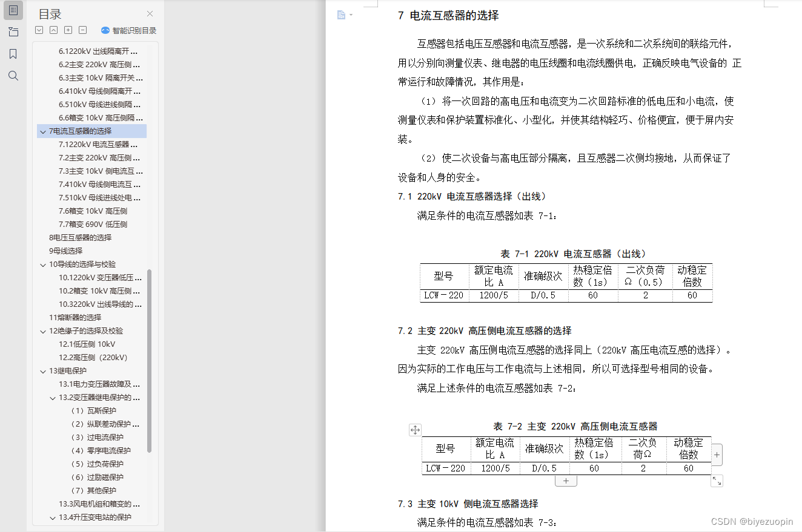This screenshot has height=532, width=802.
Task: Select （4）零序电流保护 outline item
Action: click(x=101, y=451)
